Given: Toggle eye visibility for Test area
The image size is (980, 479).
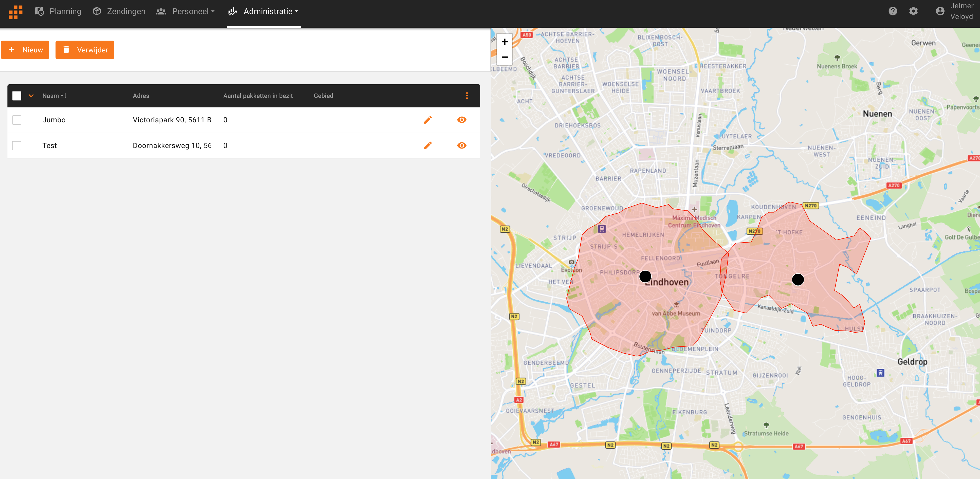Looking at the screenshot, I should (461, 145).
